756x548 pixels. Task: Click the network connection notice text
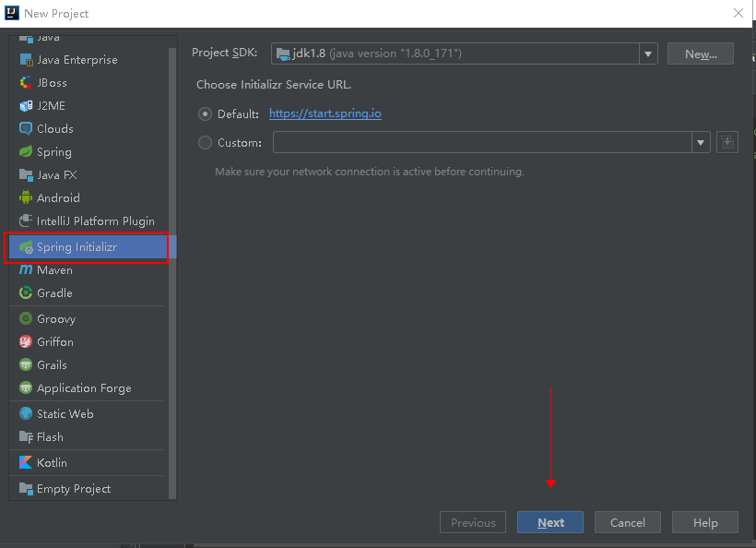pos(370,172)
